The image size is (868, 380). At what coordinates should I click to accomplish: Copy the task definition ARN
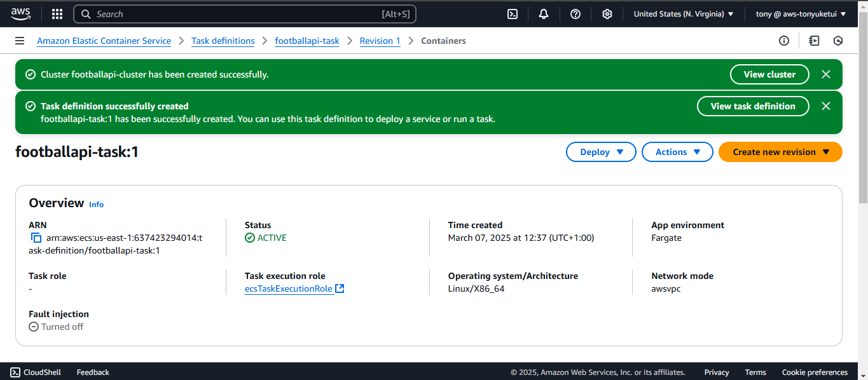pos(36,238)
